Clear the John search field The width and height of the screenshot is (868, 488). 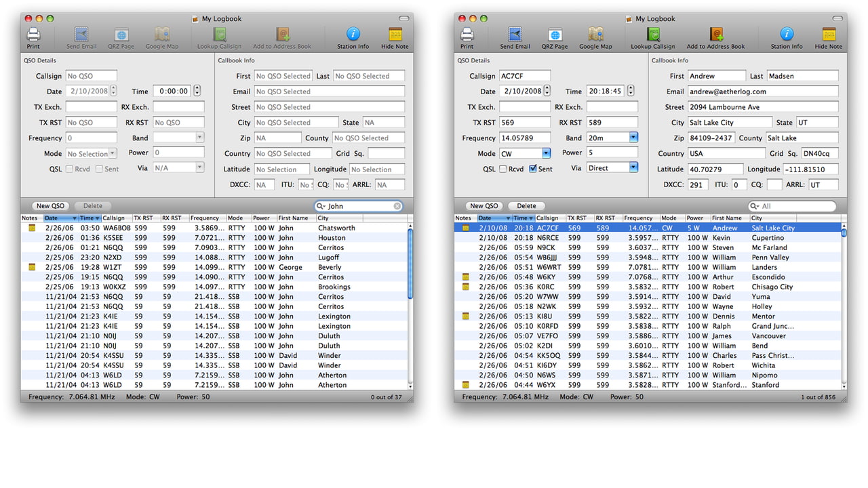[x=397, y=206]
